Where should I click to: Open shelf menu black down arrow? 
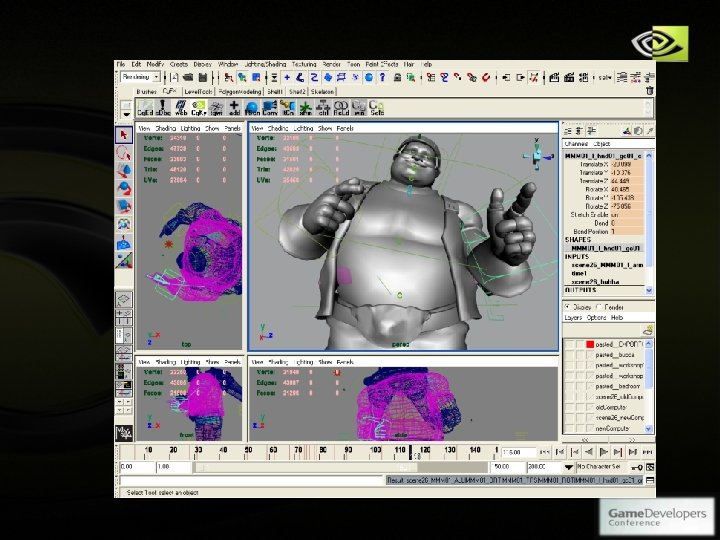[126, 114]
